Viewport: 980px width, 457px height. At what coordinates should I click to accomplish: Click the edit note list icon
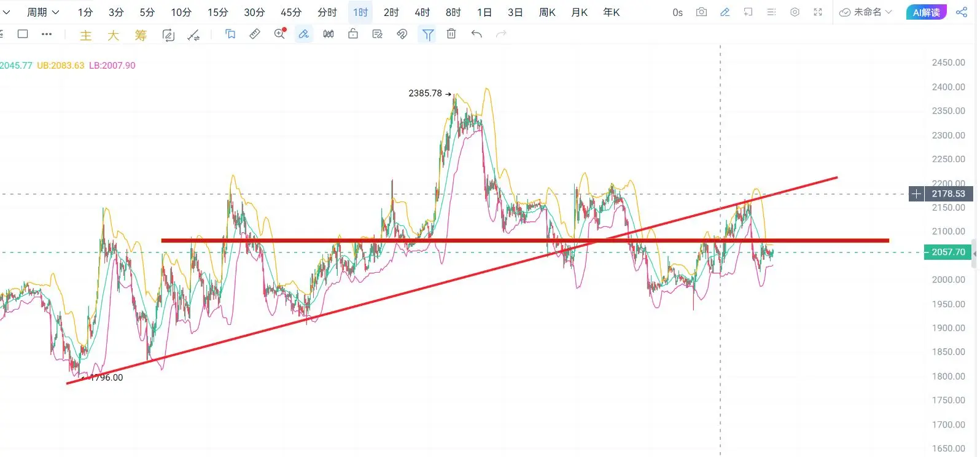tap(378, 34)
